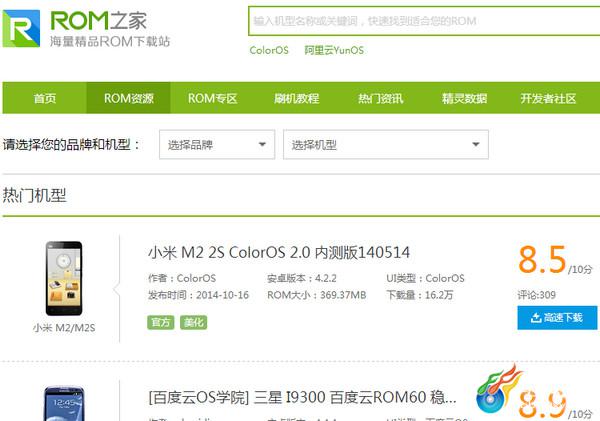Open the 小米 M2 2S ColorOS 2.0 ROM title
This screenshot has height=421, width=600.
coord(279,253)
